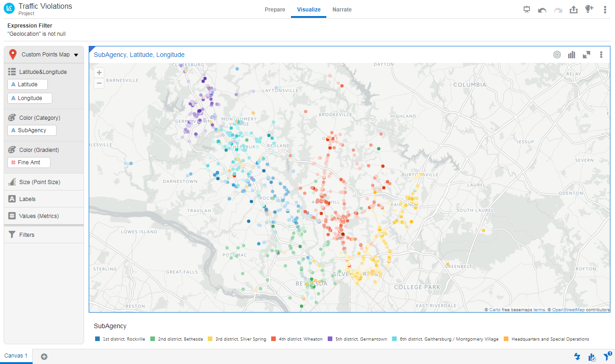This screenshot has height=364, width=615.
Task: Click the Labels drop target section
Action: click(x=44, y=199)
